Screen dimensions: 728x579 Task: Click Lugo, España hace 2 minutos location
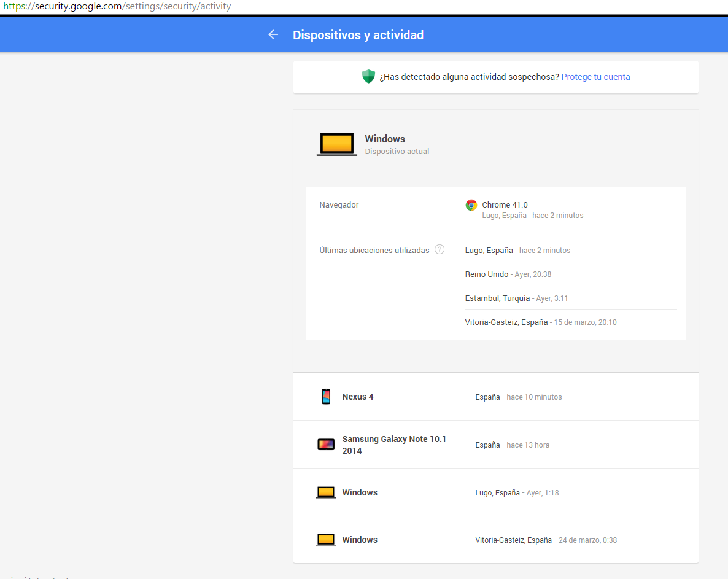click(517, 251)
